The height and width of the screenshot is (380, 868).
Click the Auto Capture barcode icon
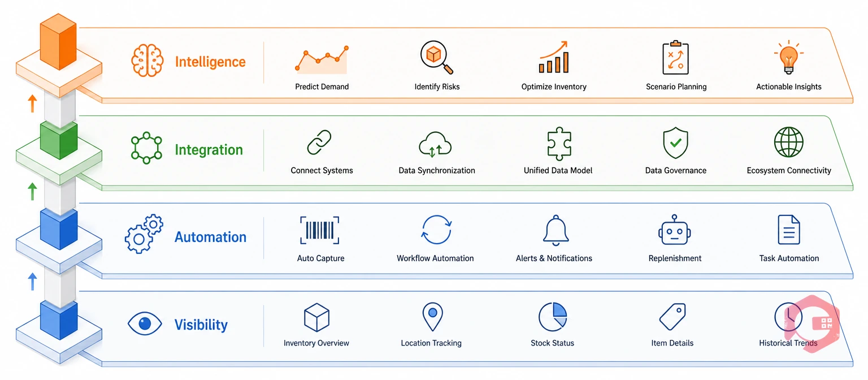coord(320,230)
